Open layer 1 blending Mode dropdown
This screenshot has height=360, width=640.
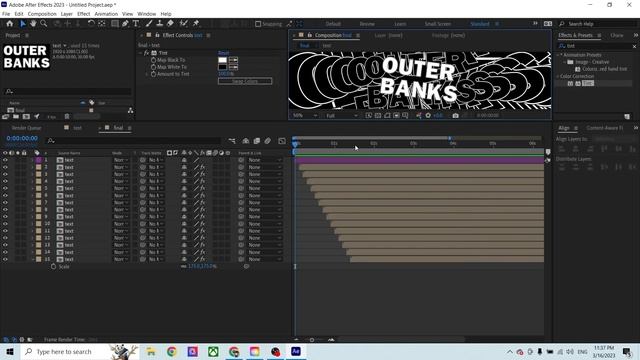click(121, 160)
